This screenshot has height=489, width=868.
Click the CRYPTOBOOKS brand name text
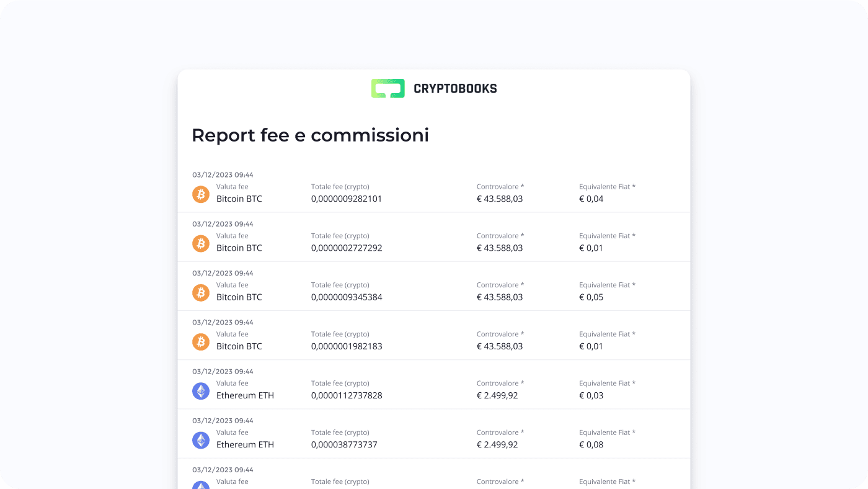click(x=455, y=89)
